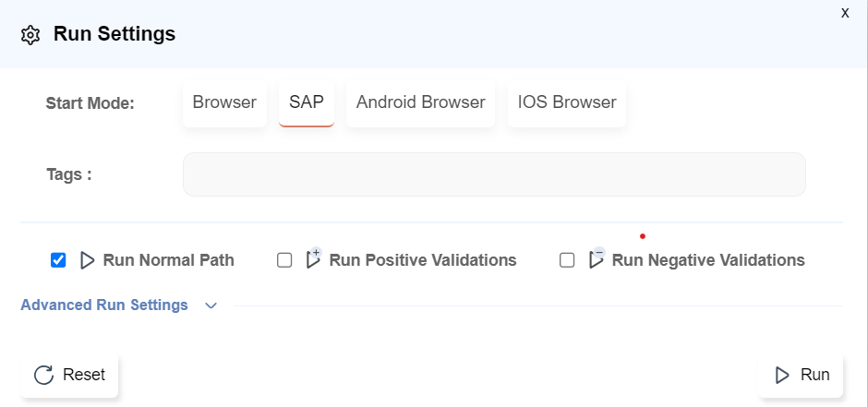
Task: Uncheck the Run Normal Path checkbox
Action: (58, 260)
